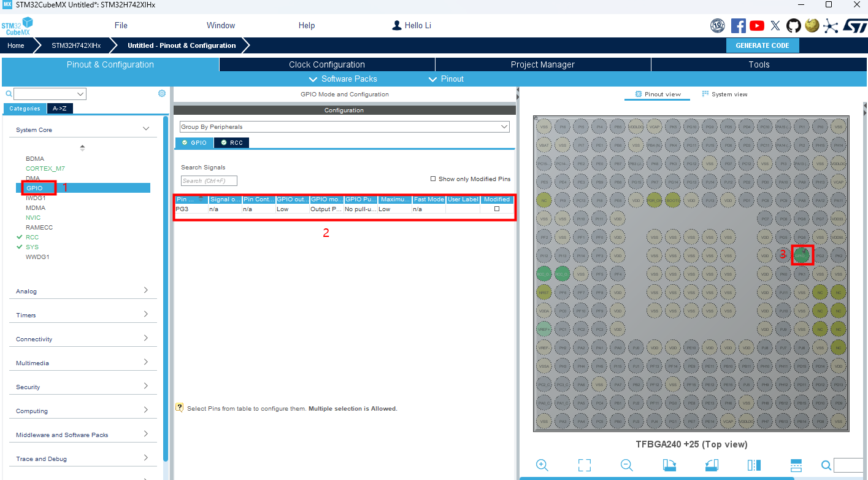Open the ST YouTube channel icon
Viewport: 868px width, 480px height.
point(757,25)
